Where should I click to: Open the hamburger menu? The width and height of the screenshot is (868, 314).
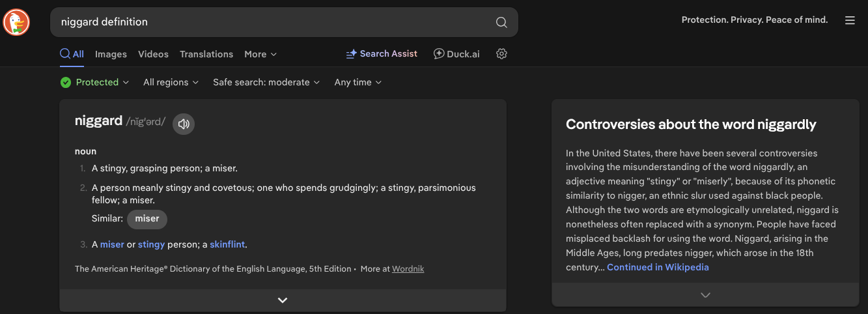(x=850, y=21)
